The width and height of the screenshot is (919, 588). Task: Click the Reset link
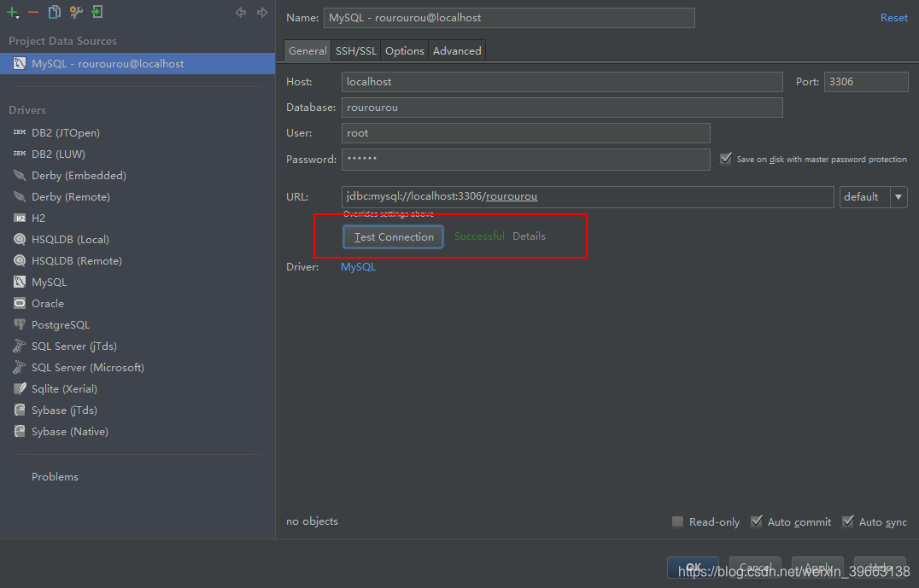(x=893, y=18)
